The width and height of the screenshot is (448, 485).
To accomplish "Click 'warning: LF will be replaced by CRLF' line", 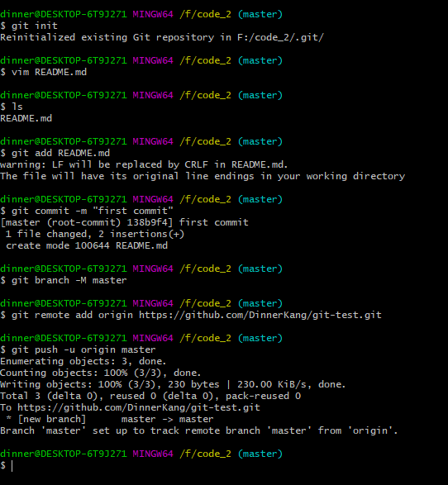I will [x=144, y=164].
